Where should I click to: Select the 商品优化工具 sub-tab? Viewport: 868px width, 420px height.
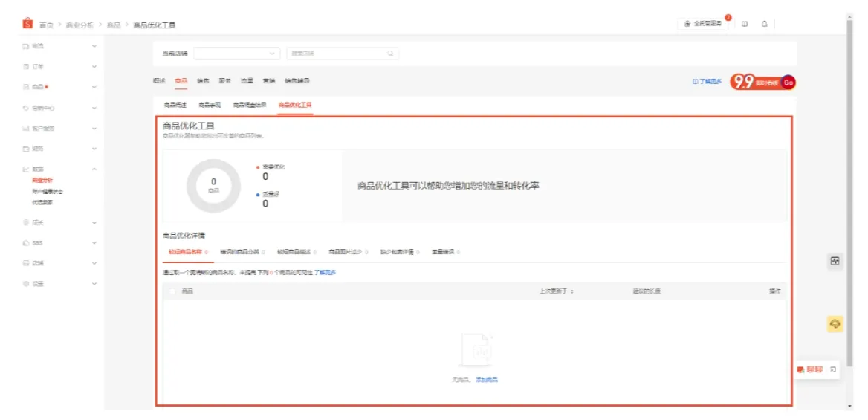(x=295, y=105)
